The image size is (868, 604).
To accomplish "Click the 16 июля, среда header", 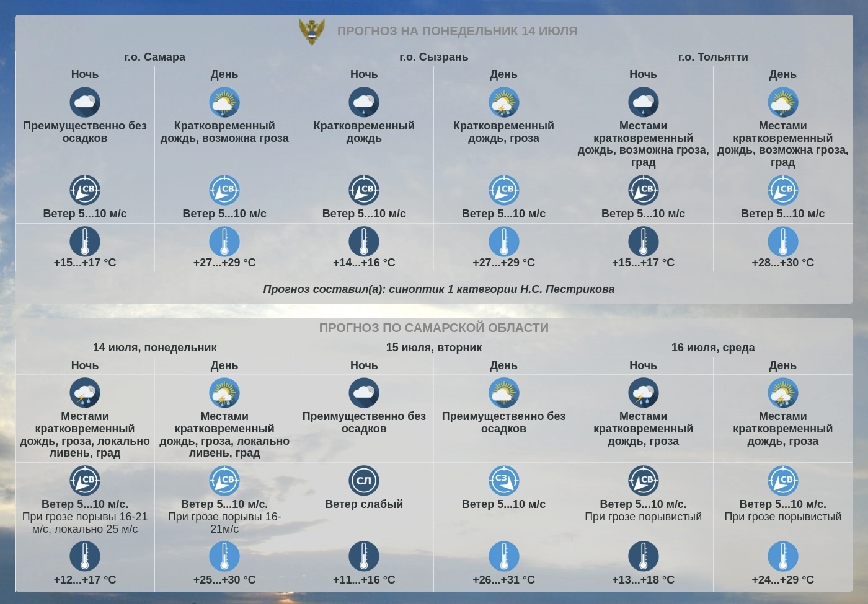I will [x=713, y=348].
